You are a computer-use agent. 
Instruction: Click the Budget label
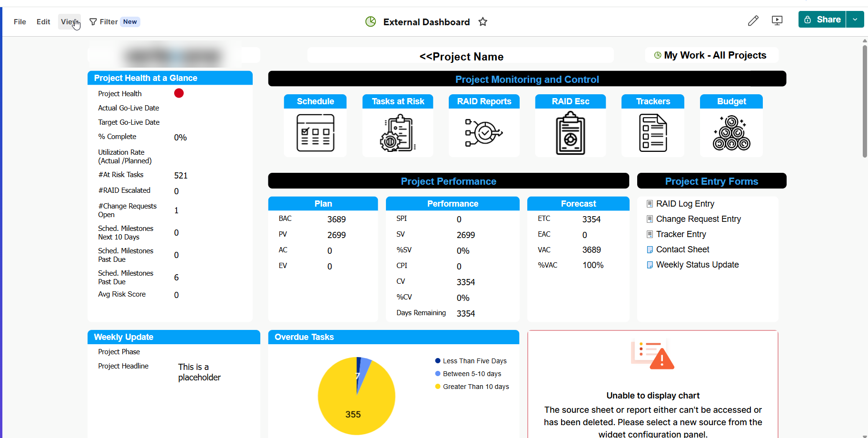click(731, 101)
